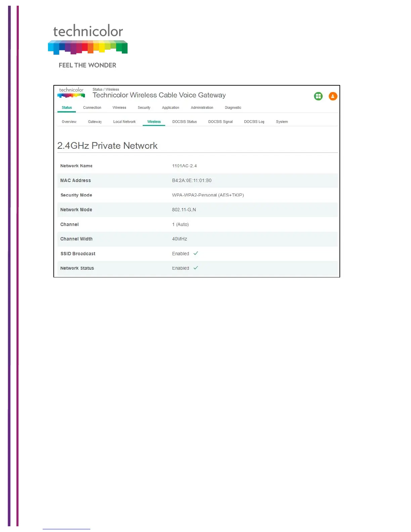Open the Diagnostic tab
This screenshot has width=411, height=532.
tap(233, 107)
